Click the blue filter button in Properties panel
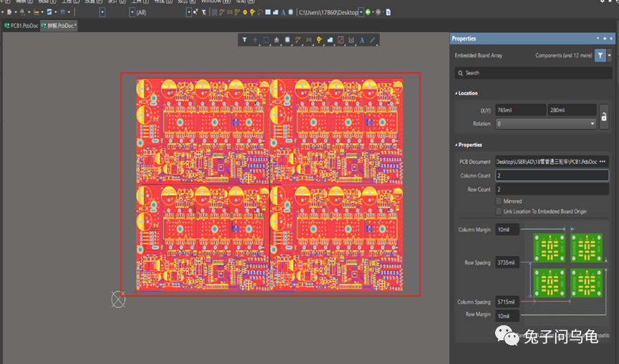This screenshot has height=364, width=619. 600,55
